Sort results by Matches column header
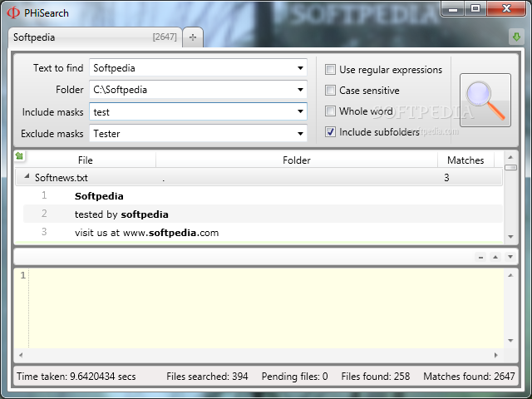 point(465,160)
